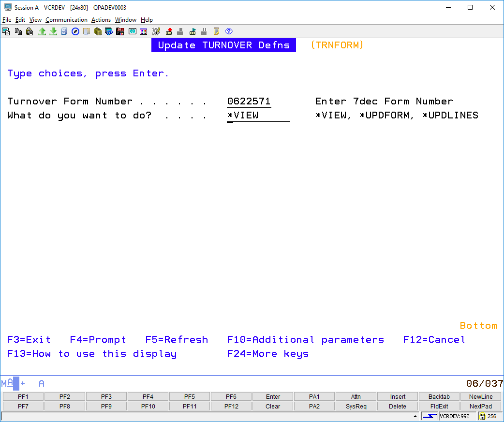This screenshot has width=504, height=422.
Task: Click the Clear keypad button
Action: [273, 406]
